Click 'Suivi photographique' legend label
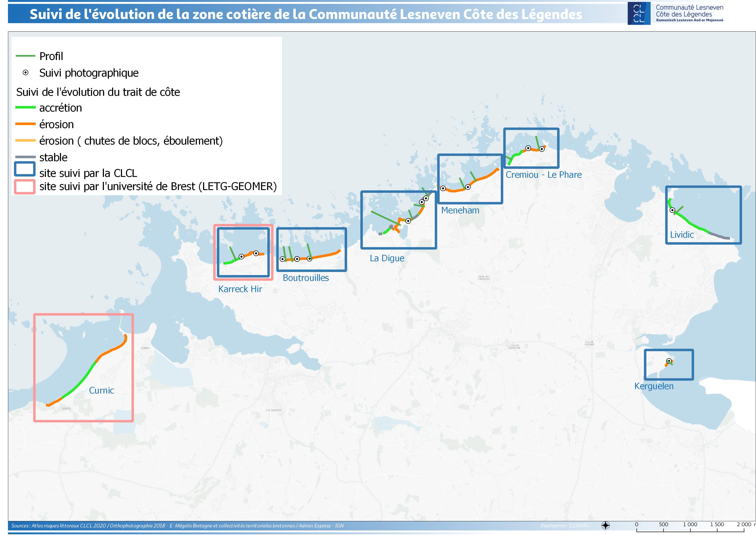The width and height of the screenshot is (756, 535). click(x=89, y=73)
